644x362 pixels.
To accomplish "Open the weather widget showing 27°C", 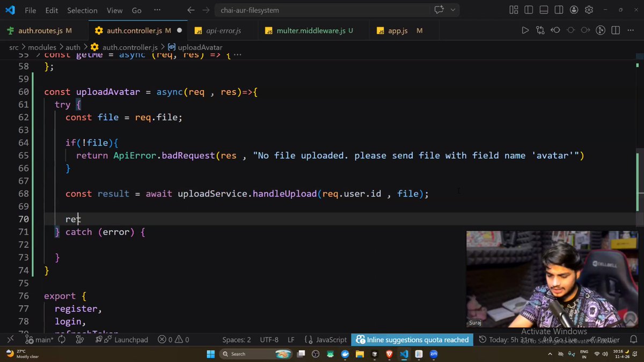I will point(23,354).
